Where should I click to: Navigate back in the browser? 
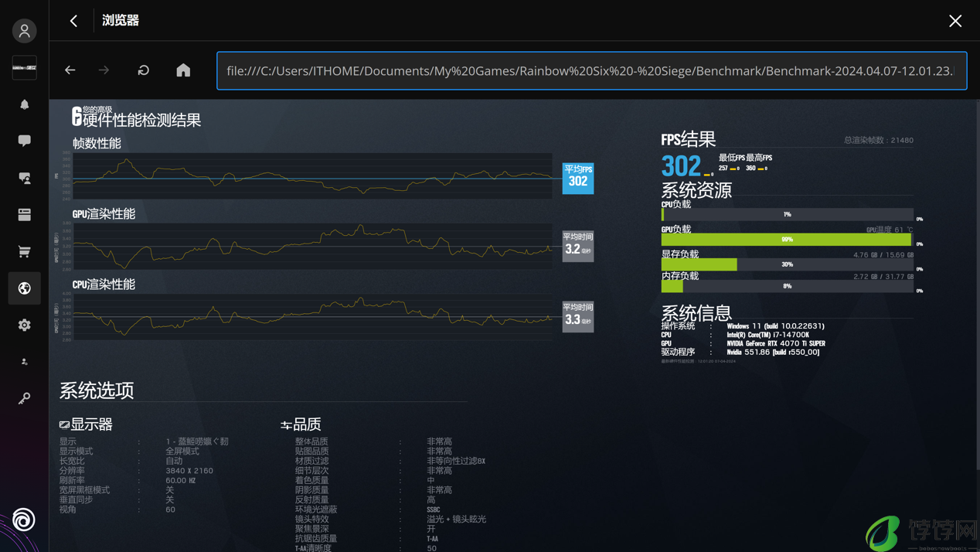click(x=70, y=70)
